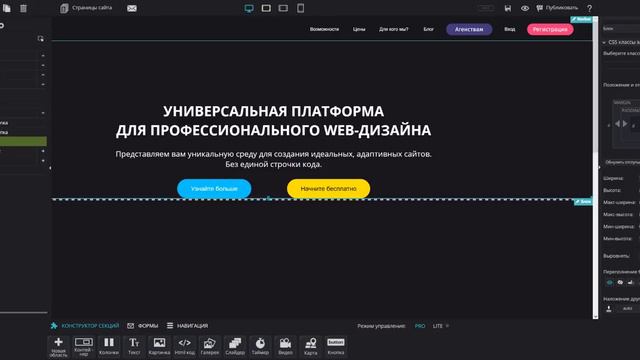The width and height of the screenshot is (640, 360).
Task: Click first collapse arrow in left panel list
Action: (43, 56)
